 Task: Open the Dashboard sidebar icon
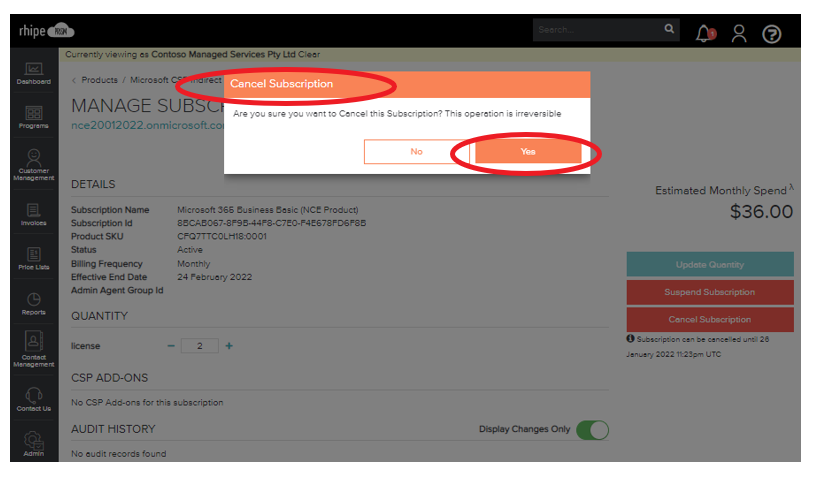[34, 73]
